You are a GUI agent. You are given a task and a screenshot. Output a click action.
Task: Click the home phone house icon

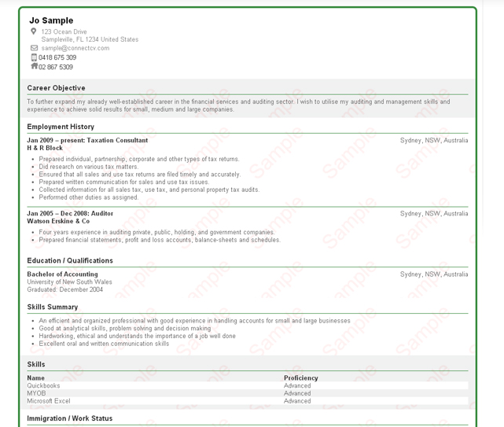point(34,66)
